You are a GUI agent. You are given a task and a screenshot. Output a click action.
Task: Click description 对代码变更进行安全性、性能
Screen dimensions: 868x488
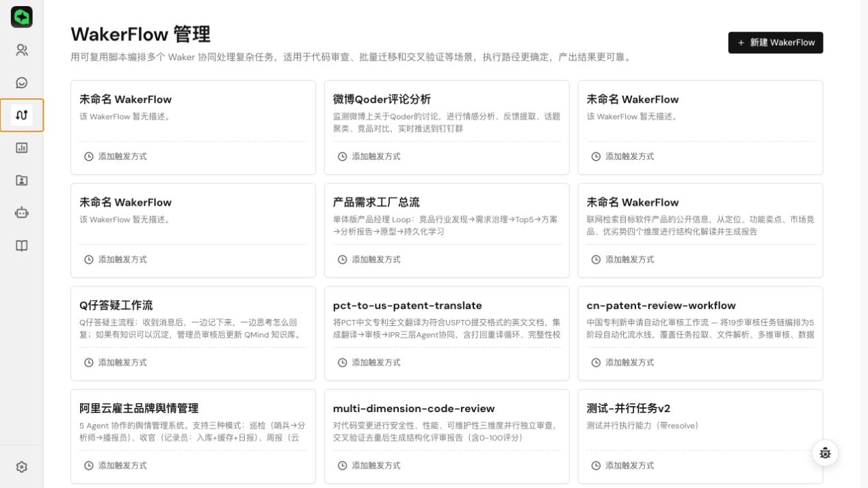tap(446, 432)
